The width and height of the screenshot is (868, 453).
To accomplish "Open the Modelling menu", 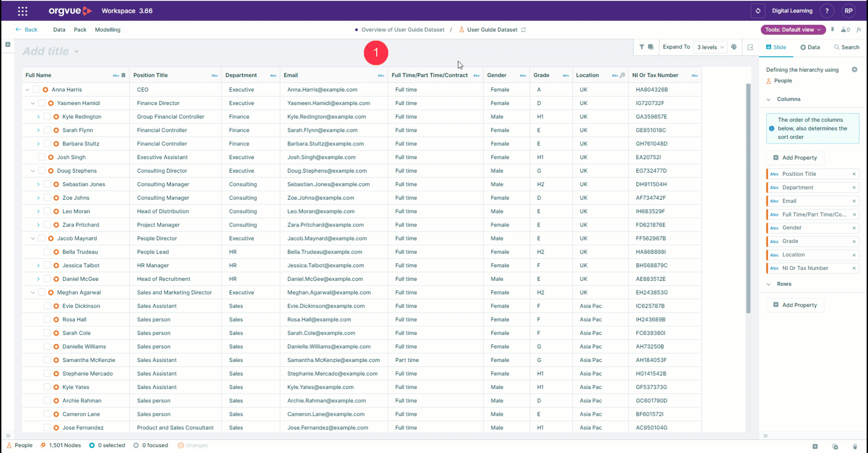I will [108, 30].
